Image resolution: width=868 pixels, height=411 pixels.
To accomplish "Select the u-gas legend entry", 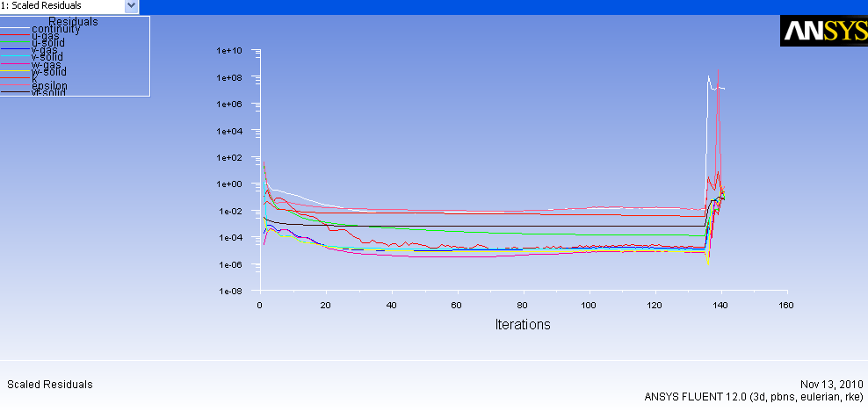I will [46, 36].
